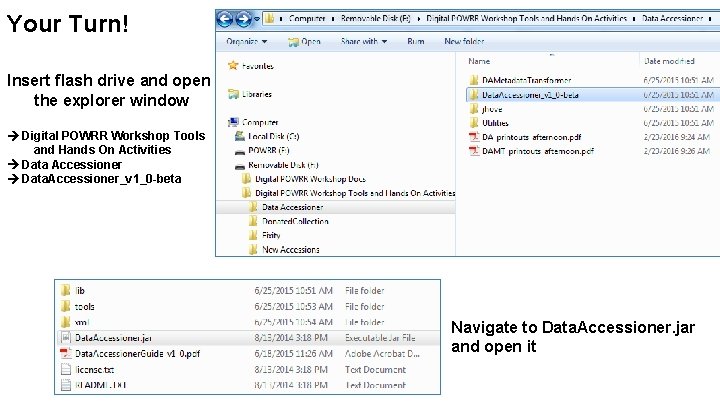
Task: Select Digital POWRR Workshop Tools breadcrumb
Action: pyautogui.click(x=526, y=18)
